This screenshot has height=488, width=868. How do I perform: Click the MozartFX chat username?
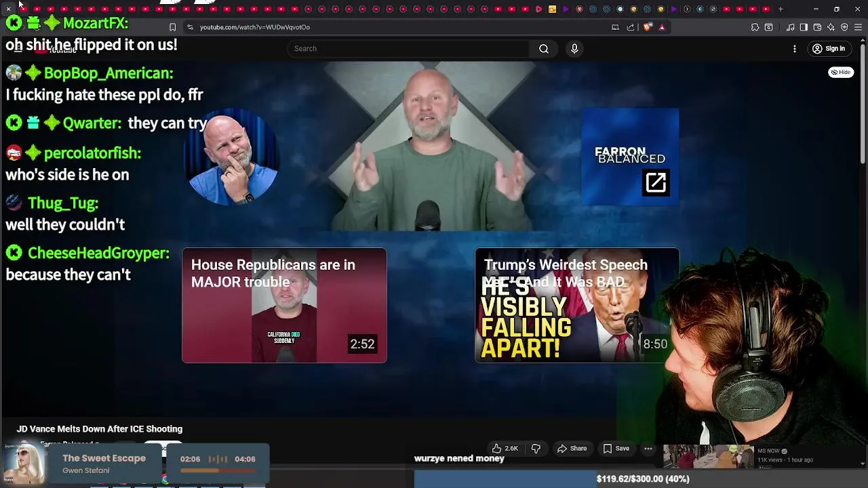96,23
